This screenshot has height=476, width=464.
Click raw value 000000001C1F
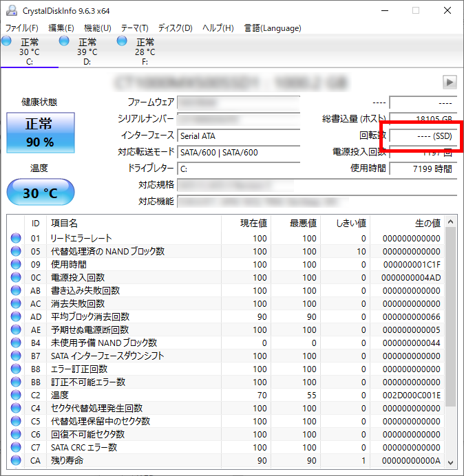(412, 264)
